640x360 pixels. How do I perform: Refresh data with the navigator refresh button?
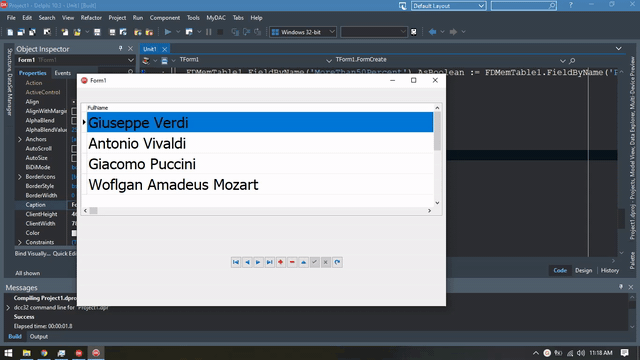coord(337,262)
